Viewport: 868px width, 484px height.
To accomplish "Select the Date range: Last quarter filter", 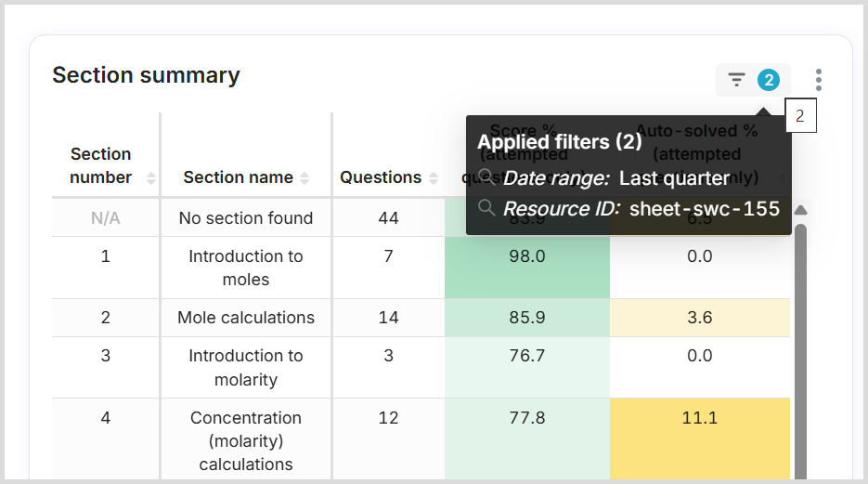I will coord(616,178).
